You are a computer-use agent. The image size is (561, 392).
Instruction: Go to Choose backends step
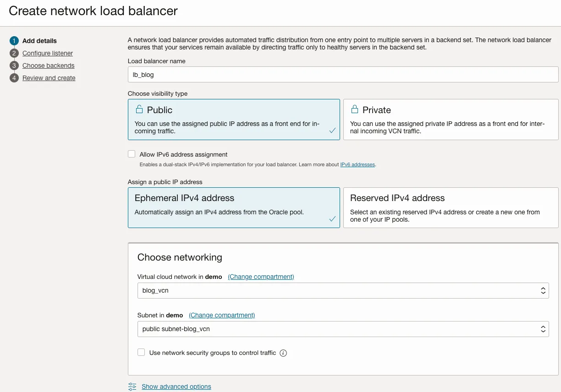(x=48, y=65)
